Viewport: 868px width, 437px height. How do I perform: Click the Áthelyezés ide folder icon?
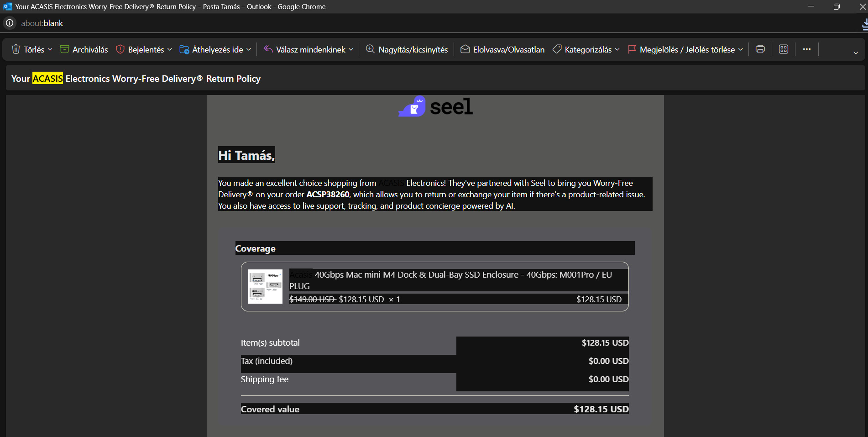point(184,49)
